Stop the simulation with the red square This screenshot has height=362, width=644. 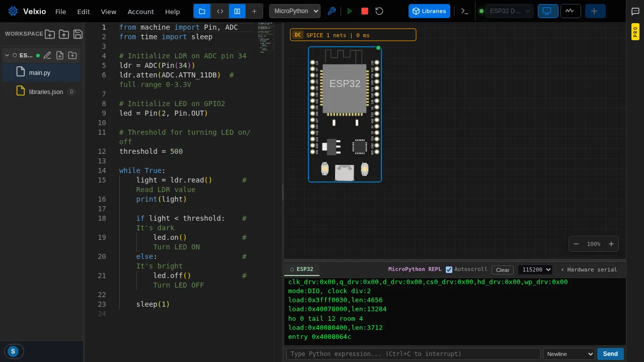(365, 11)
